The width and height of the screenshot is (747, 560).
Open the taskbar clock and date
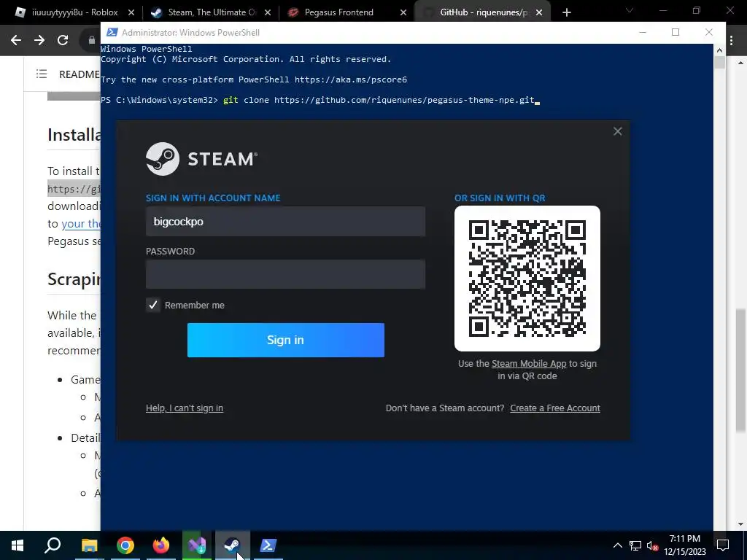click(685, 545)
